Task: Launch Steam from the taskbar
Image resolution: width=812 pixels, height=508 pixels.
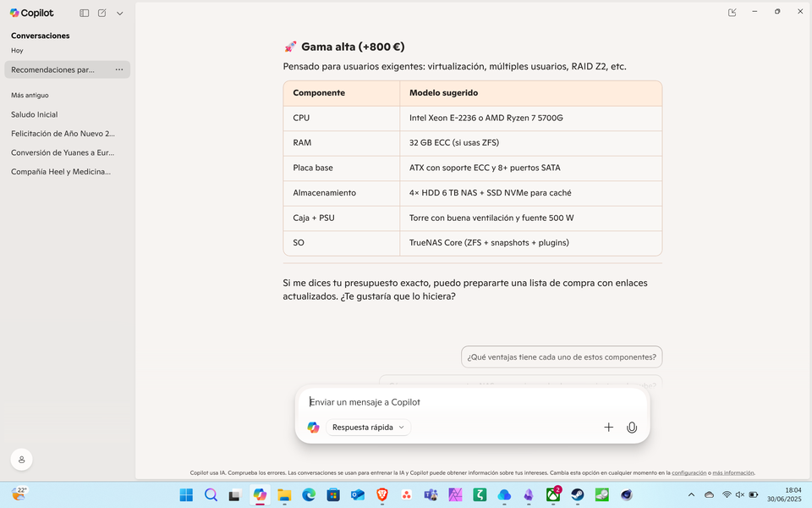Action: [578, 495]
